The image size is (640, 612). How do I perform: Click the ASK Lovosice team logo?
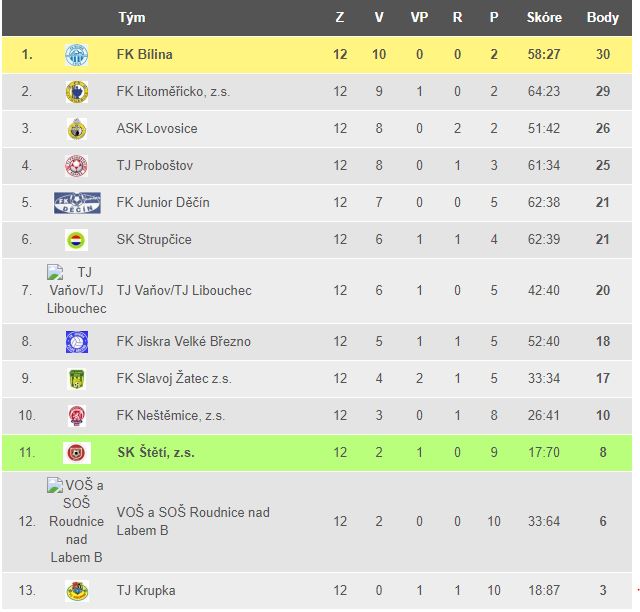click(77, 129)
